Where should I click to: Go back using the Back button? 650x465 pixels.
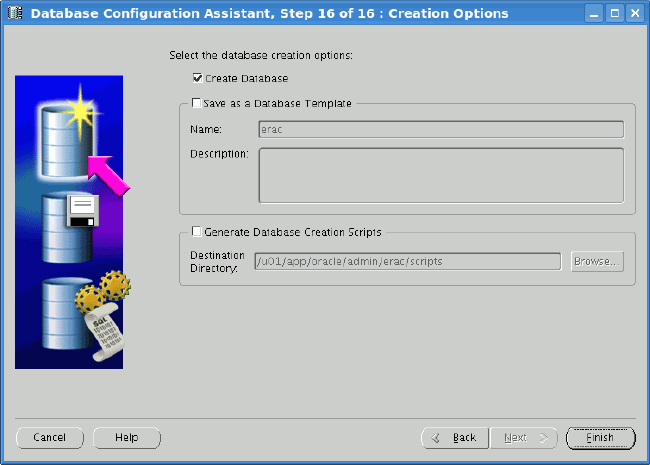(455, 438)
